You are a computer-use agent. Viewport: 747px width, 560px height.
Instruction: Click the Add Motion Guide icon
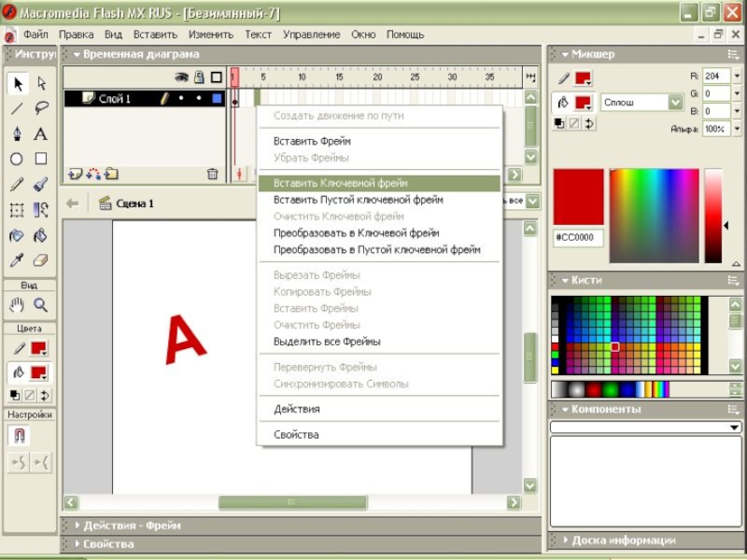pos(92,175)
